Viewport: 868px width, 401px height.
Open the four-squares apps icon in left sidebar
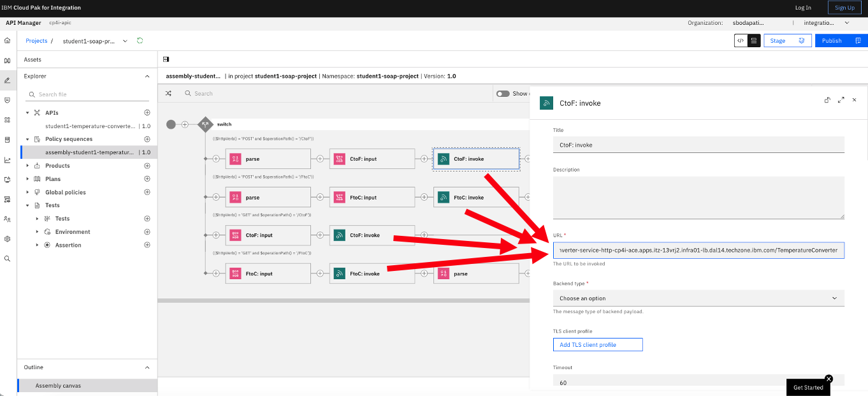click(8, 120)
